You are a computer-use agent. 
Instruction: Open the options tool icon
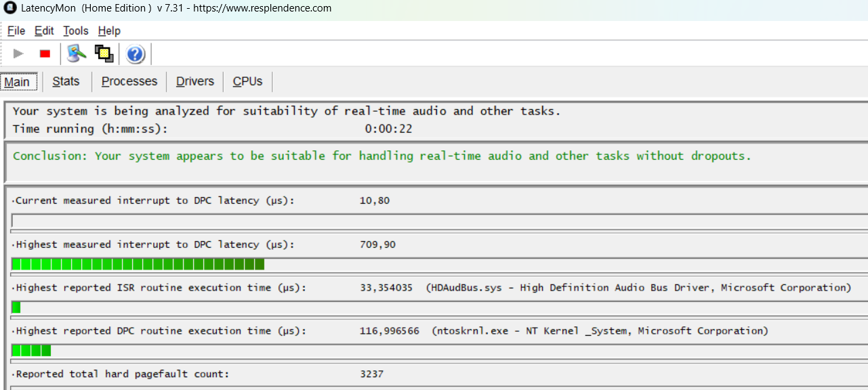76,53
